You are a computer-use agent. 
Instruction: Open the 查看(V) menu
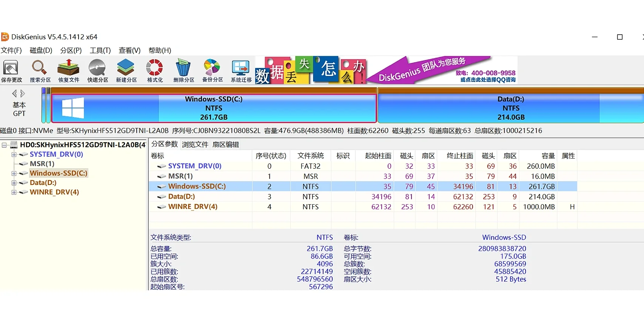click(x=129, y=51)
